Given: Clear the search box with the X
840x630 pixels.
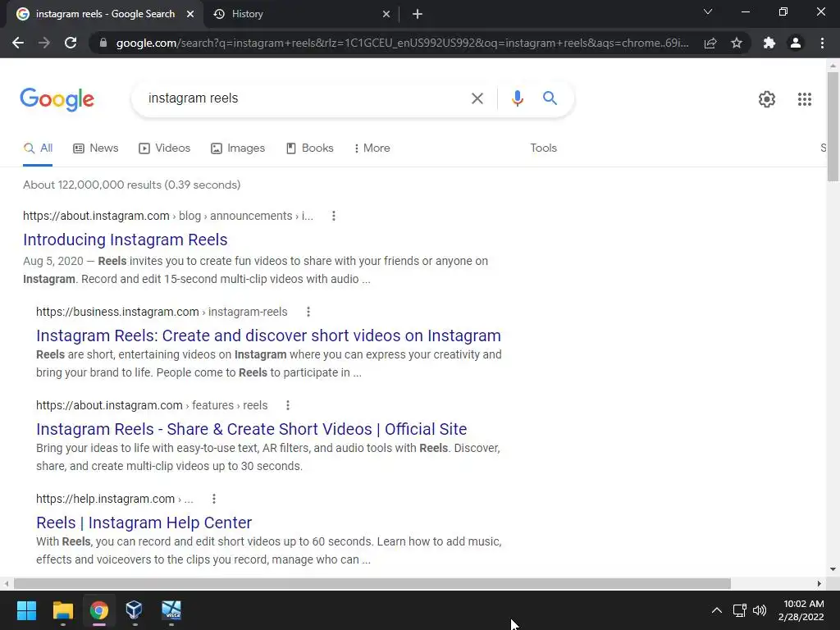Looking at the screenshot, I should pyautogui.click(x=477, y=98).
